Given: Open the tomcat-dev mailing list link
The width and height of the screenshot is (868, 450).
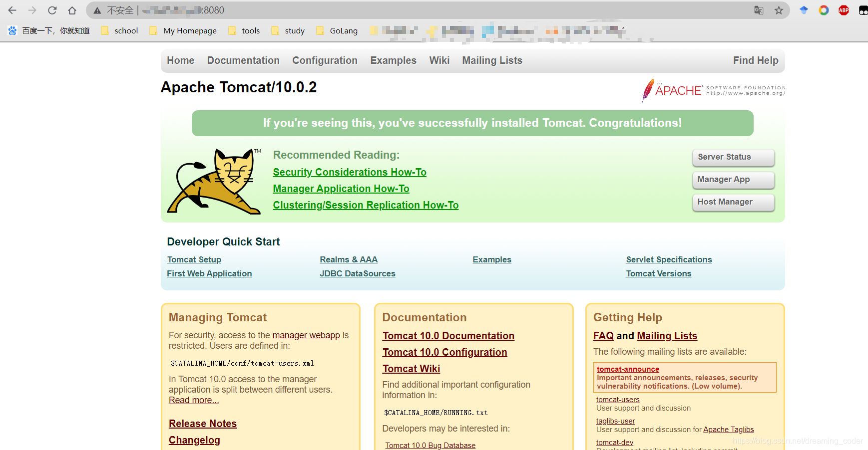Looking at the screenshot, I should point(615,443).
